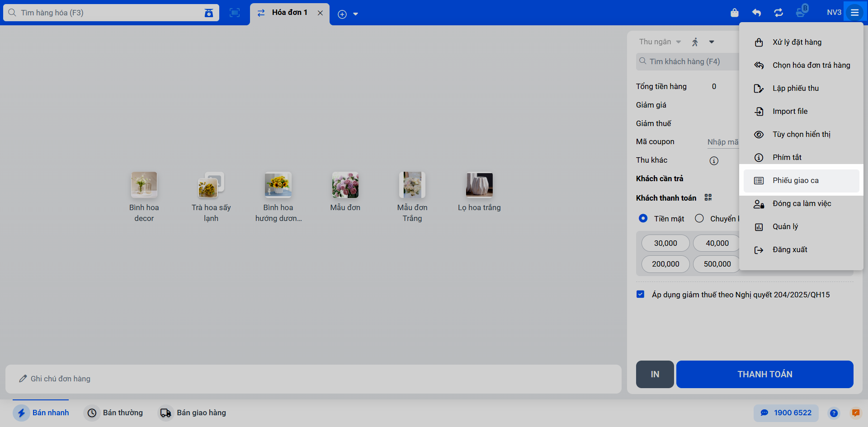Click the sync refresh icon in header
Viewport: 868px width, 427px height.
tap(778, 13)
